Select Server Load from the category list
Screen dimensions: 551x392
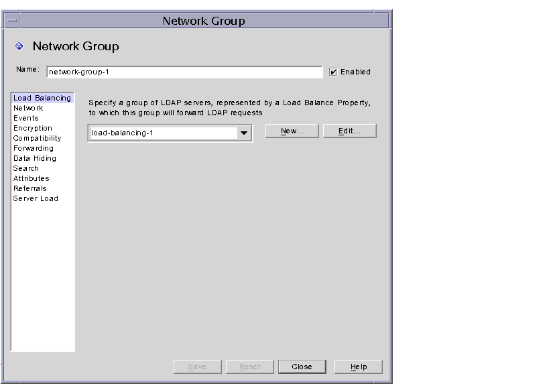point(35,198)
